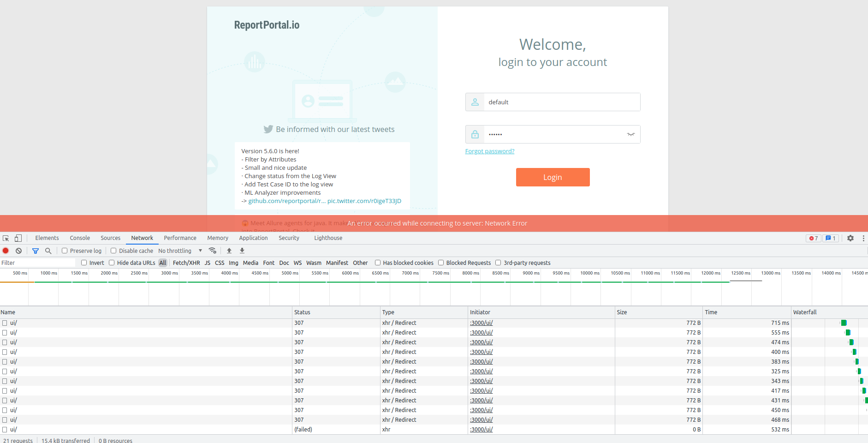Open DevTools more options kebab menu
This screenshot has height=443, width=868.
[x=863, y=238]
